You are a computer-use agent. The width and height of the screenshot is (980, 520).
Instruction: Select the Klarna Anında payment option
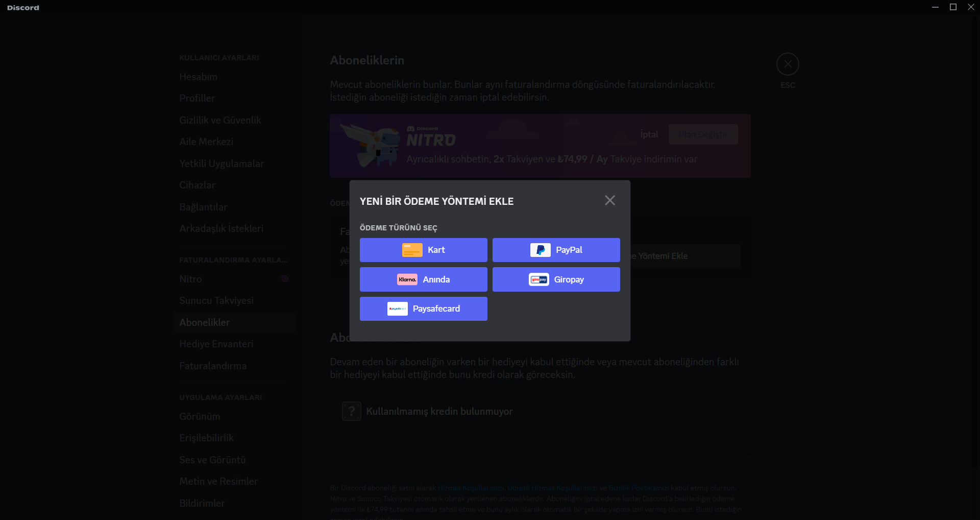pyautogui.click(x=424, y=279)
